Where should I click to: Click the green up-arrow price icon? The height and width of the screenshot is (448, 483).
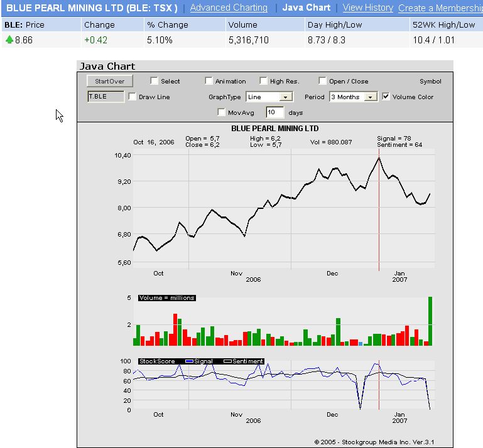9,40
